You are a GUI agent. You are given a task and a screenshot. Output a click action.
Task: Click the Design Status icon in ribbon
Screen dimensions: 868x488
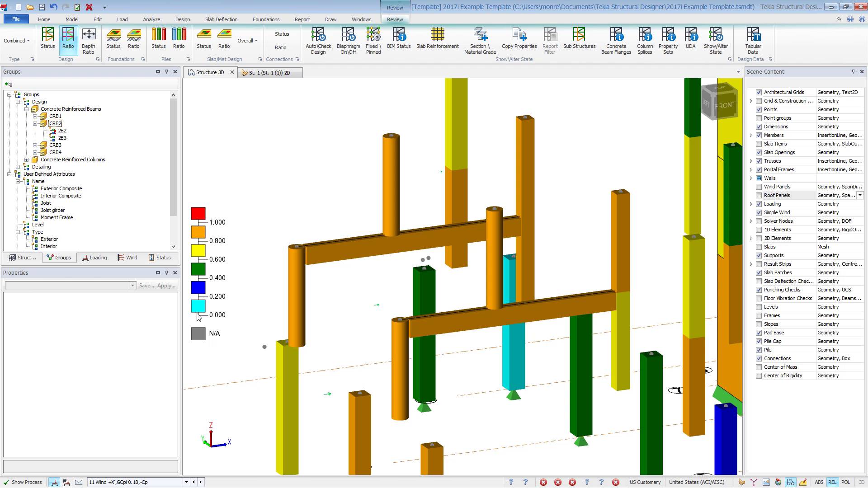click(47, 38)
